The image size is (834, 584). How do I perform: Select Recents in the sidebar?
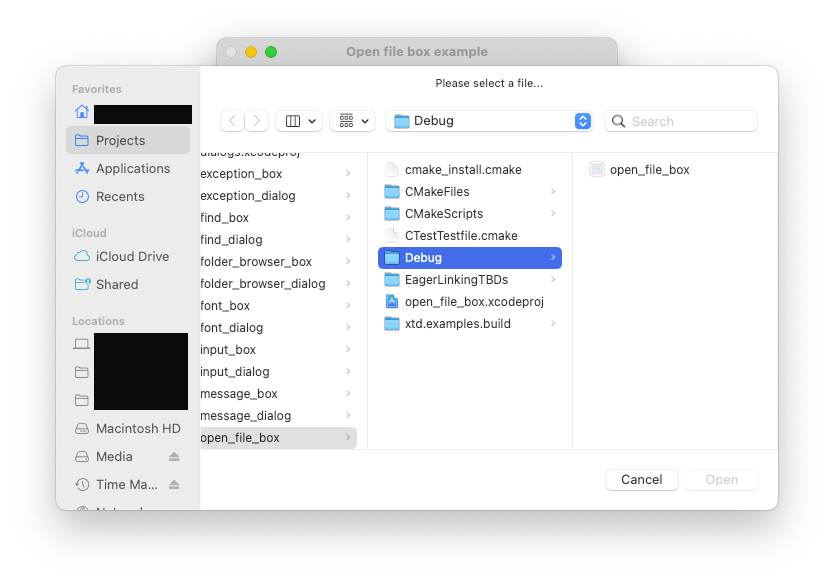(120, 196)
